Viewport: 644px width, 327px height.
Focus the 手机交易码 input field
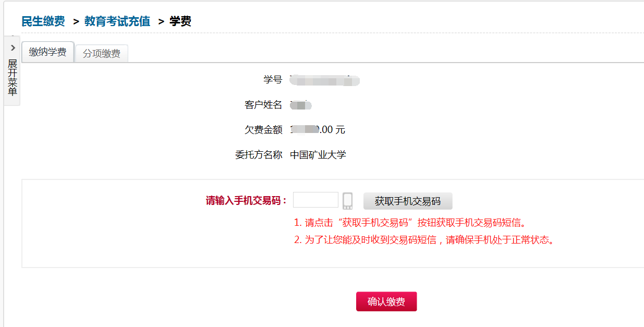pyautogui.click(x=315, y=200)
